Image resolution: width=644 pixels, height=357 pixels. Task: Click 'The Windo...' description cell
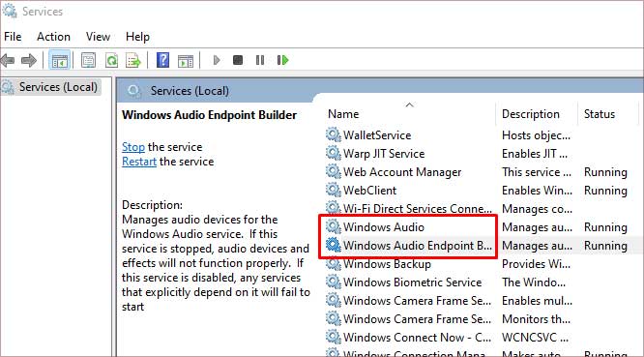534,283
